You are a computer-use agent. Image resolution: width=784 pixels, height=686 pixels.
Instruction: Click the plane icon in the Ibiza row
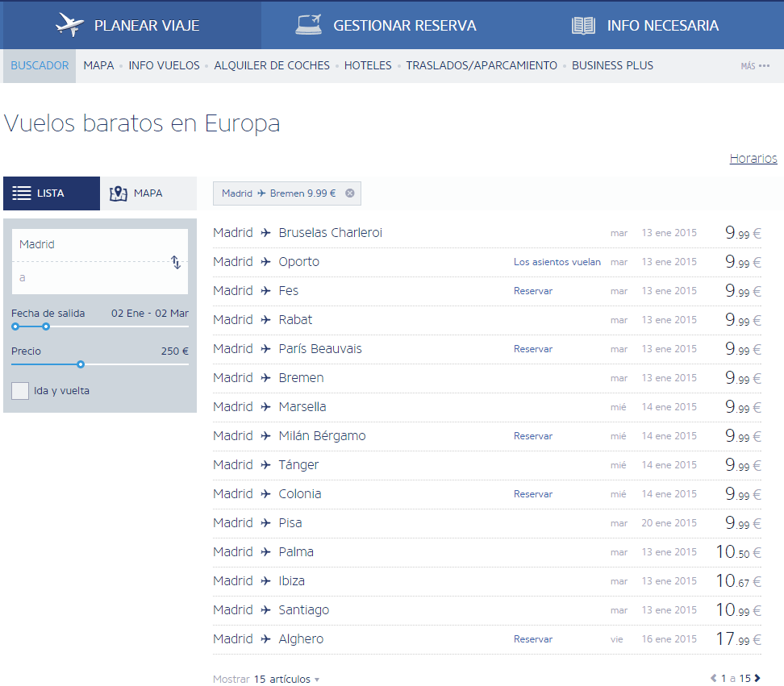(x=266, y=580)
